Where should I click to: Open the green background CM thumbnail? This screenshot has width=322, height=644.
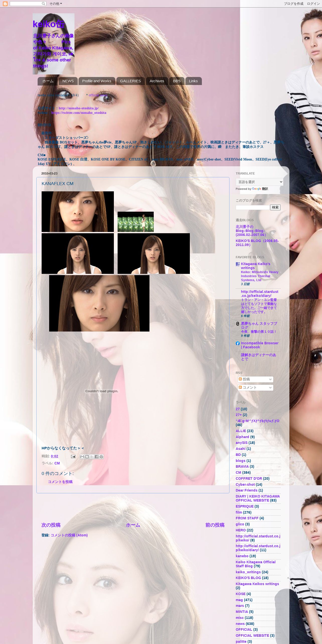[x=136, y=222]
